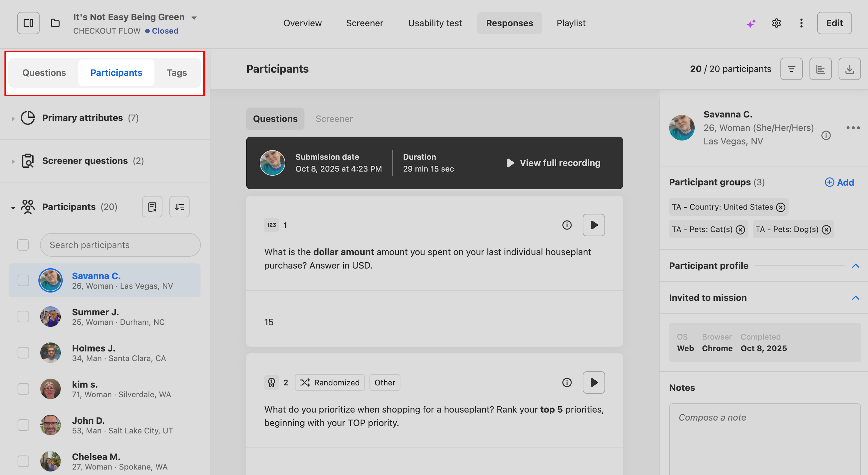The width and height of the screenshot is (868, 475).
Task: Click Add participant group link
Action: point(839,182)
